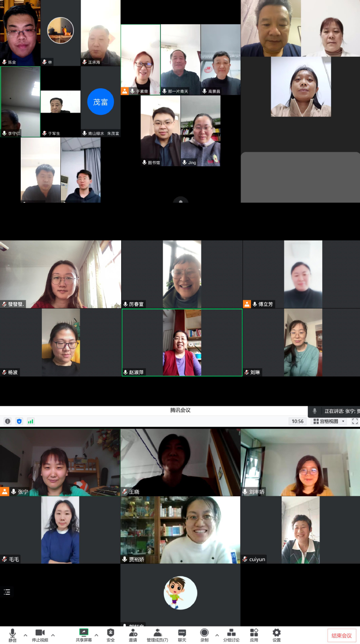Check the green network signal indicator
This screenshot has width=360, height=644.
point(31,422)
